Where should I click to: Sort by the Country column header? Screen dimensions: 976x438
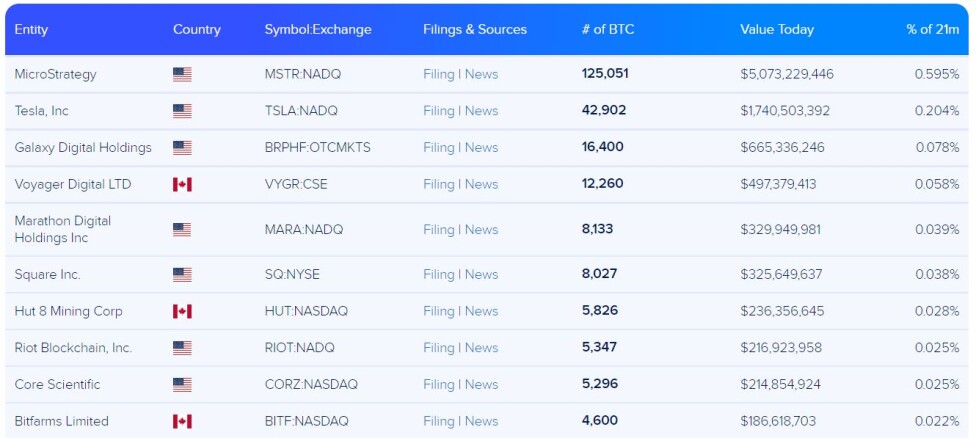(x=197, y=29)
